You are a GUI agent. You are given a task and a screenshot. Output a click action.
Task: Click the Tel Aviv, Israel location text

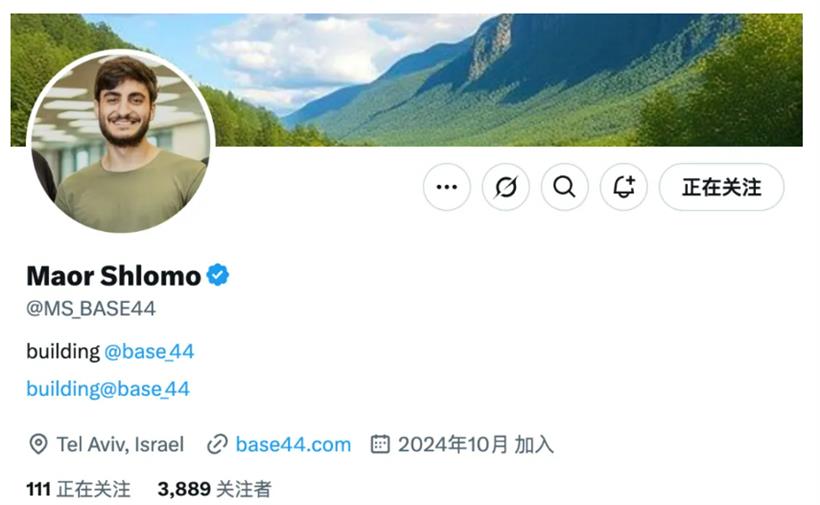(120, 444)
